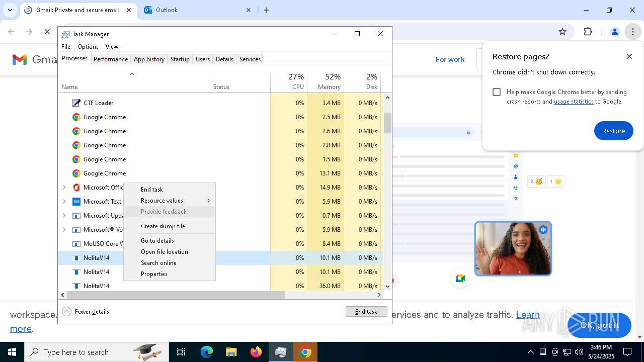Click the horizontal scrollbar thumb in Task Manager
Viewport: 644px width, 362px height.
[x=176, y=295]
